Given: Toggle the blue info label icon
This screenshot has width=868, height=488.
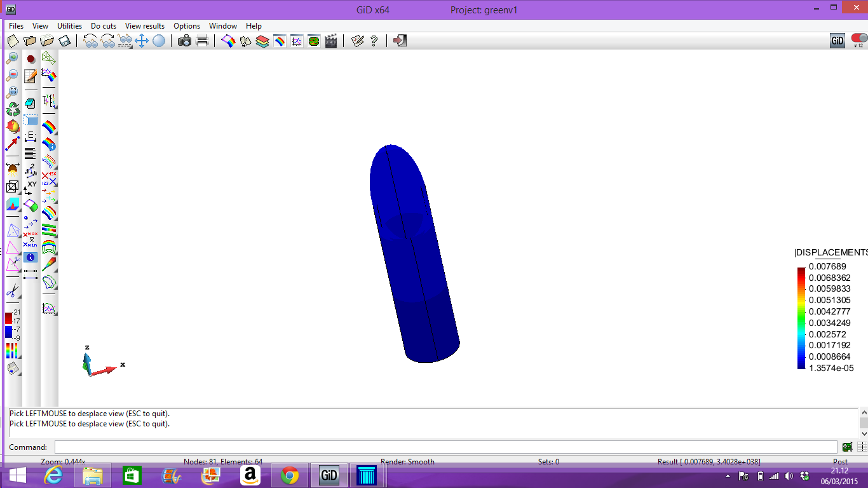Looking at the screenshot, I should tap(30, 257).
